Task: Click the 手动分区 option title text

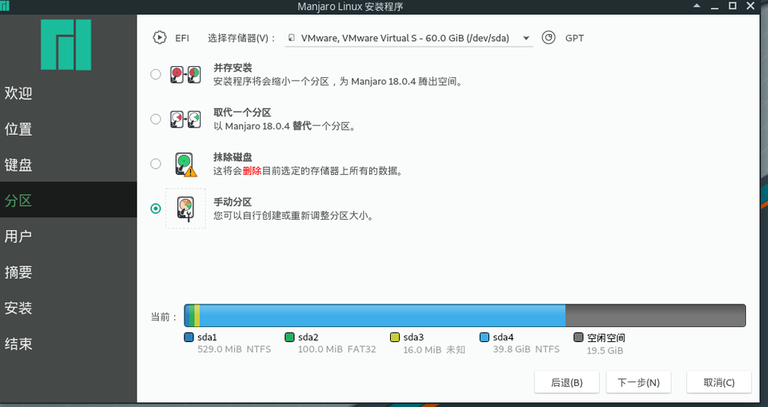Action: [233, 202]
